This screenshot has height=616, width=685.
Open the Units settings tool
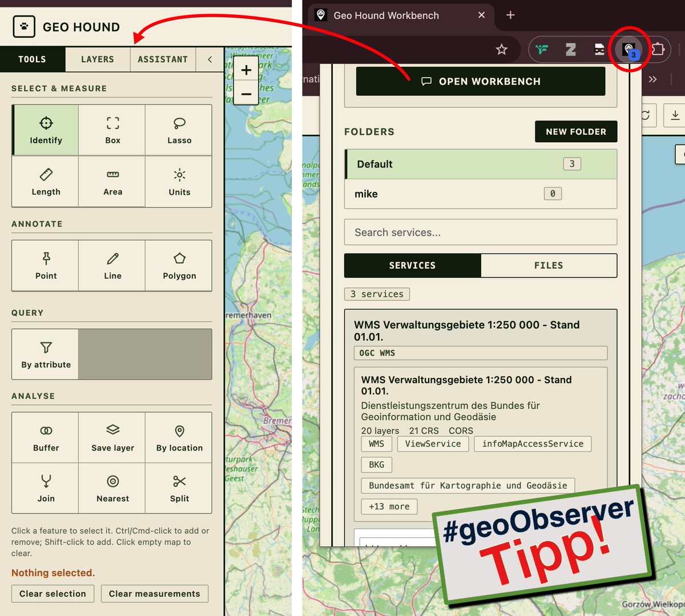(x=179, y=182)
